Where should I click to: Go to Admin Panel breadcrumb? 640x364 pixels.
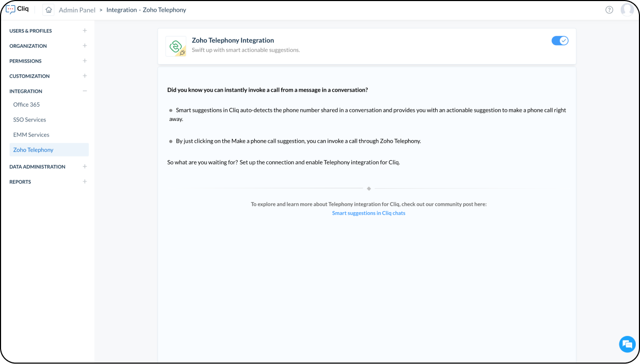[x=77, y=10]
